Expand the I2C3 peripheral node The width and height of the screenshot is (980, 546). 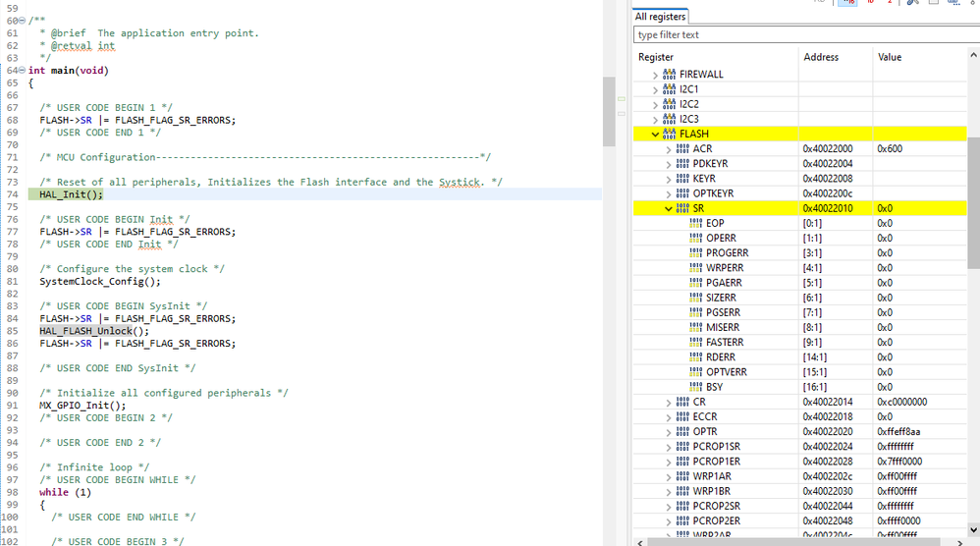pyautogui.click(x=655, y=120)
